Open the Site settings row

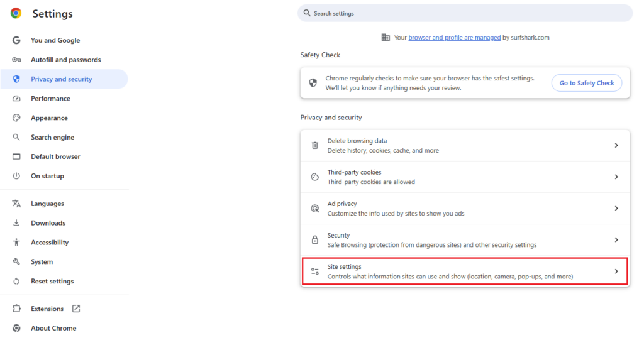coord(465,271)
